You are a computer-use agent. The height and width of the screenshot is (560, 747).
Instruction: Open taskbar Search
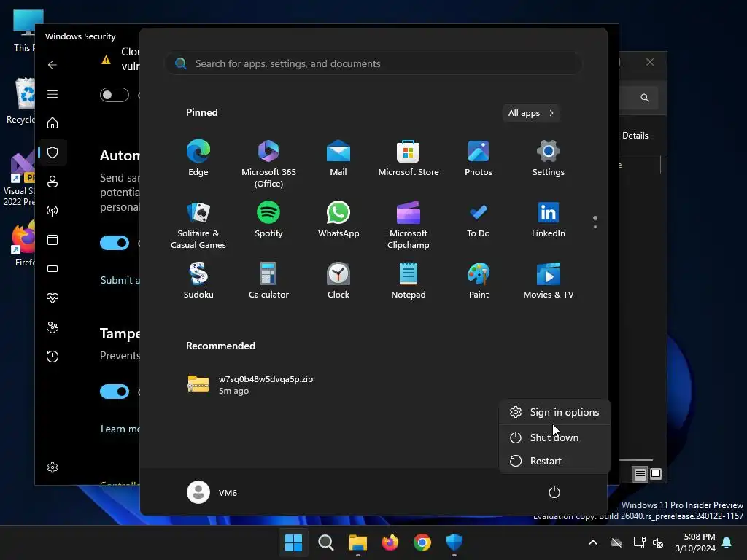[326, 542]
